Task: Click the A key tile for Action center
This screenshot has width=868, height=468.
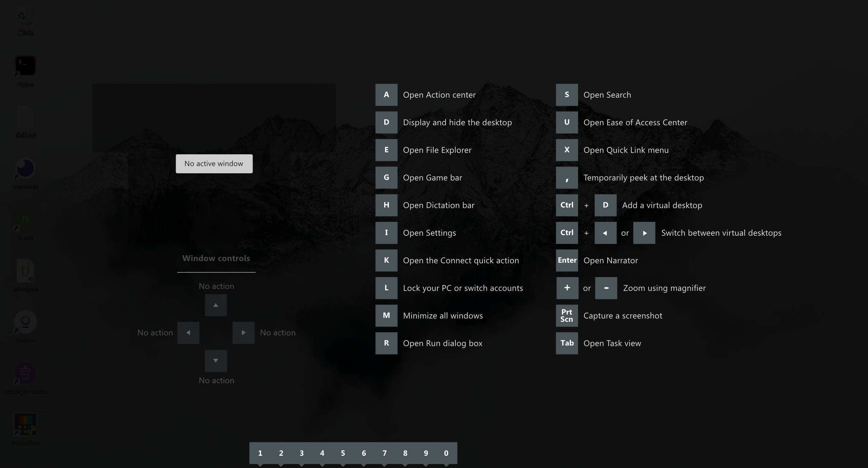Action: click(386, 95)
